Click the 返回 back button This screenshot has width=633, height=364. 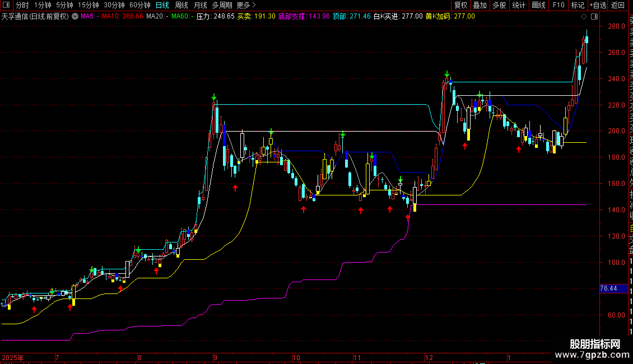(x=618, y=5)
